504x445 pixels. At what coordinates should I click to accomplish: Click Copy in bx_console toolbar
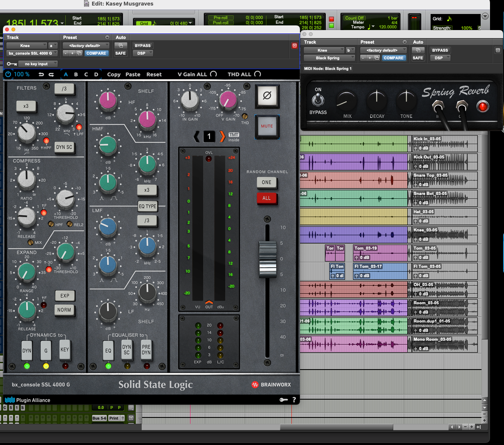tap(114, 75)
